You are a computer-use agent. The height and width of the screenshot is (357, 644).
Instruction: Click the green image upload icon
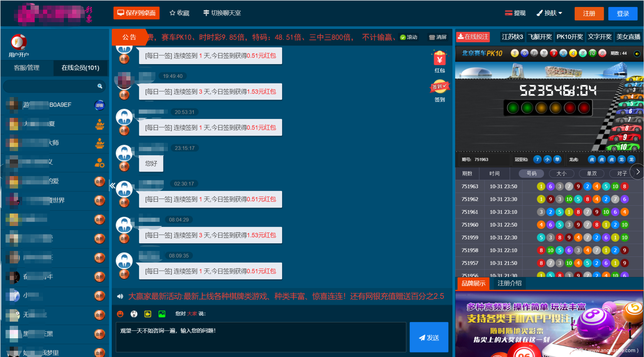[162, 314]
